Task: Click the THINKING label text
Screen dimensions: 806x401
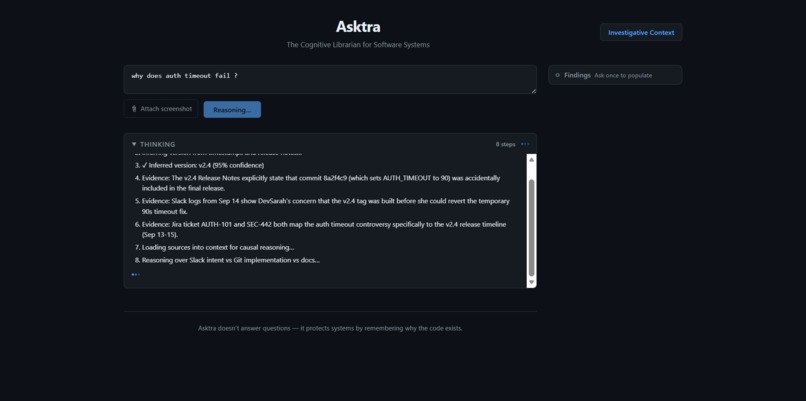Action: coord(157,144)
